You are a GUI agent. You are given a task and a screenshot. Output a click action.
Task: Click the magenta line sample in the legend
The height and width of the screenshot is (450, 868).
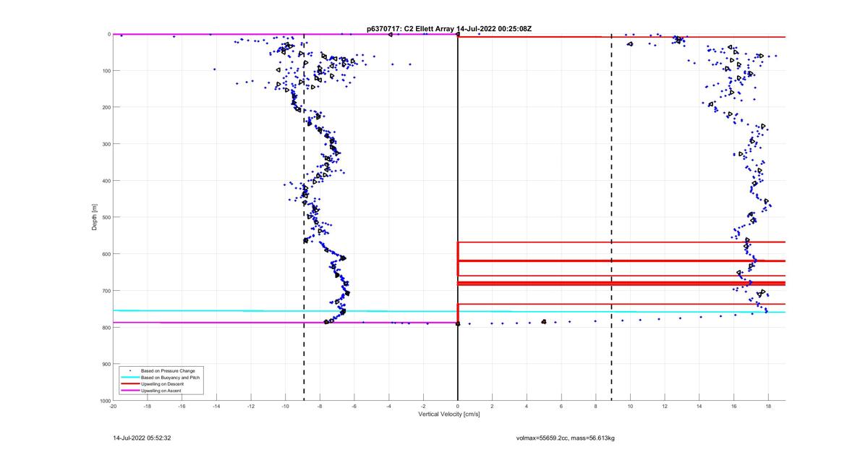(129, 390)
